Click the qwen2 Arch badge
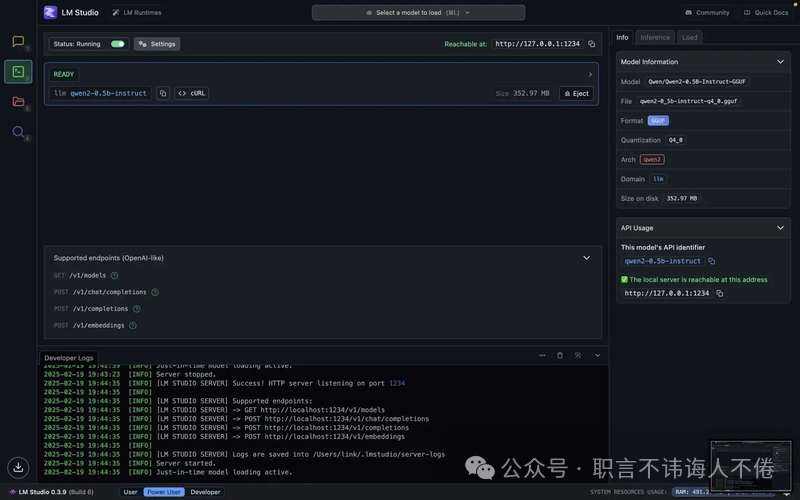The height and width of the screenshot is (500, 800). 652,160
